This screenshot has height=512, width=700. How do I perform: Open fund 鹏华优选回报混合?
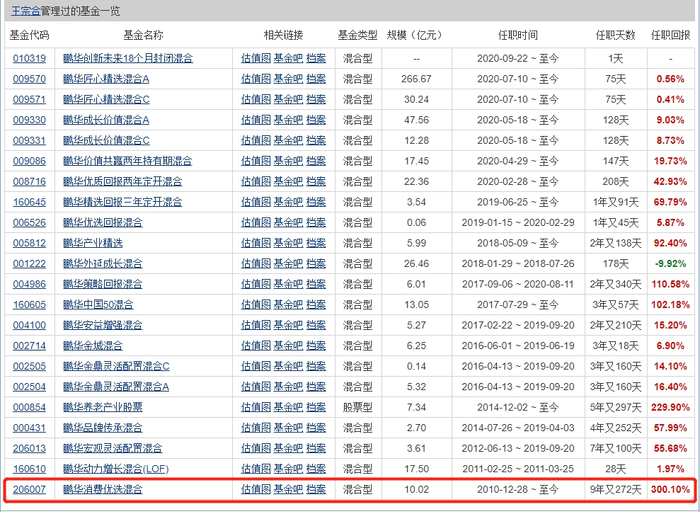[x=103, y=223]
